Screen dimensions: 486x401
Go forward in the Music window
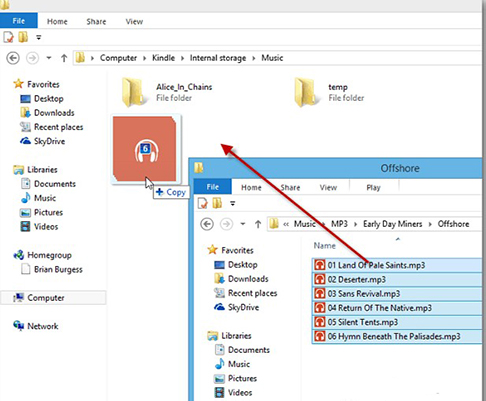coord(32,58)
